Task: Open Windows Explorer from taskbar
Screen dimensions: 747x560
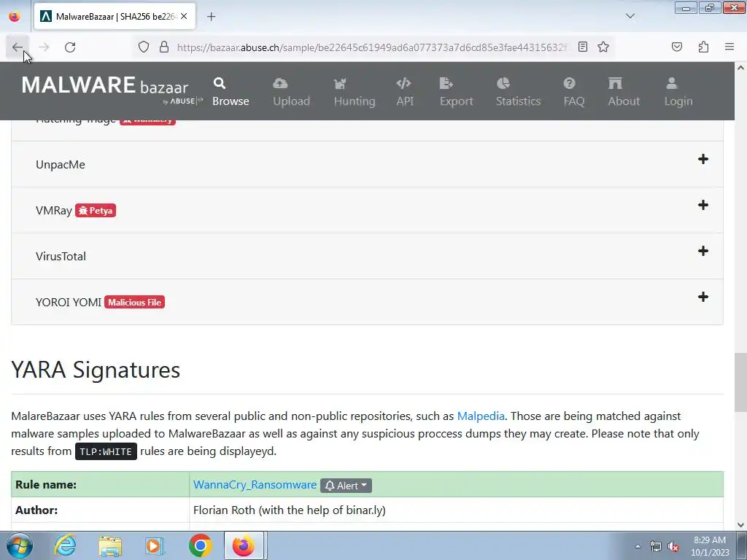Action: click(x=110, y=545)
